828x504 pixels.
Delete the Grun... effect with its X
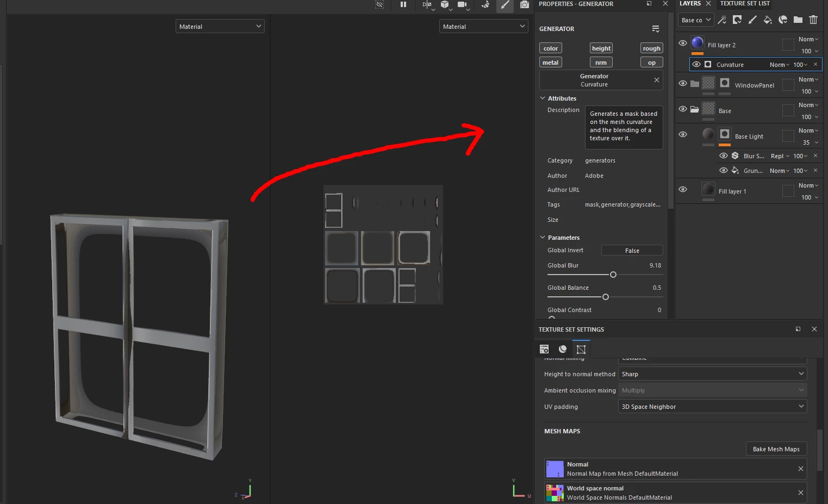(x=815, y=170)
